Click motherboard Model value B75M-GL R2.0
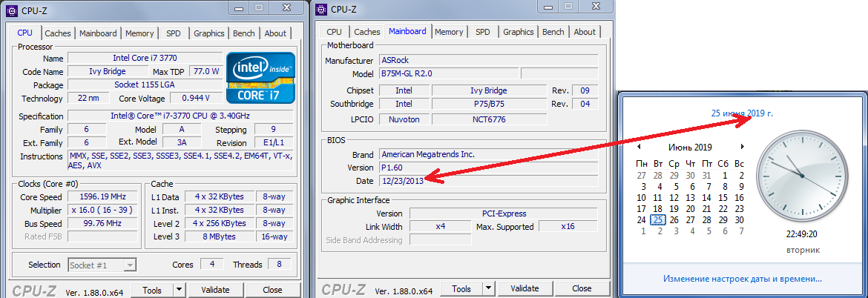The width and height of the screenshot is (868, 298). [449, 73]
